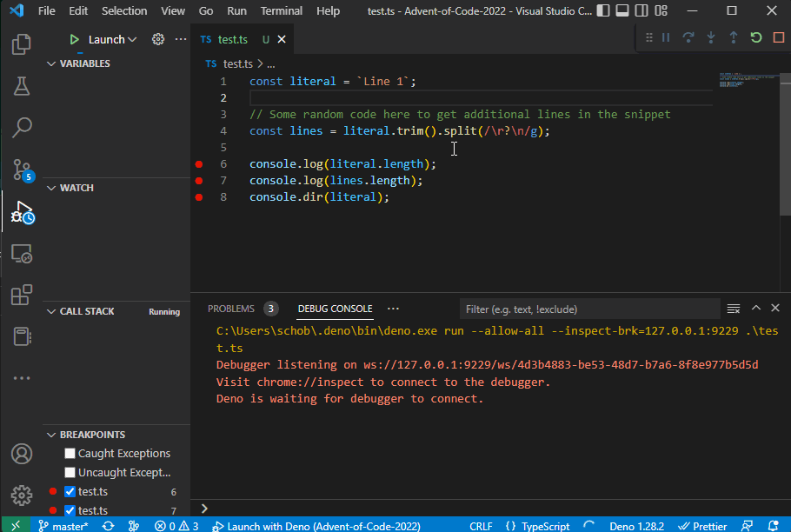Close the bottom panel

click(x=775, y=308)
